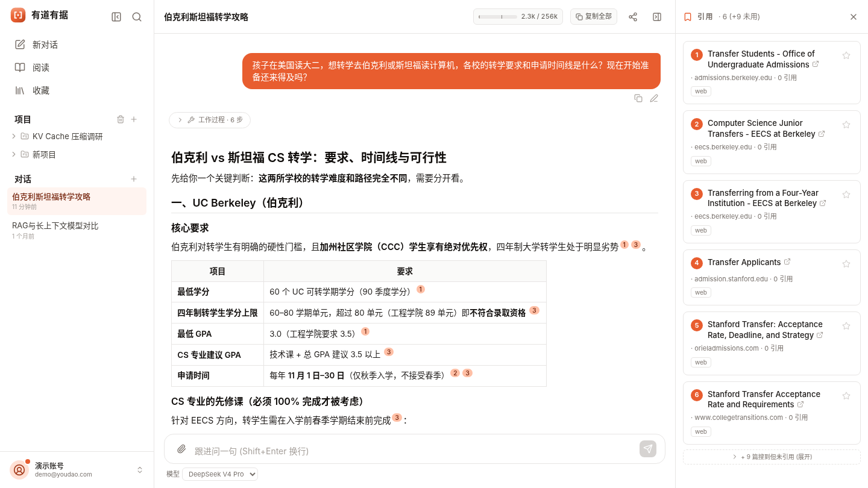The width and height of the screenshot is (868, 488).
Task: Collapse the left sidebar panel icon
Action: tap(116, 17)
